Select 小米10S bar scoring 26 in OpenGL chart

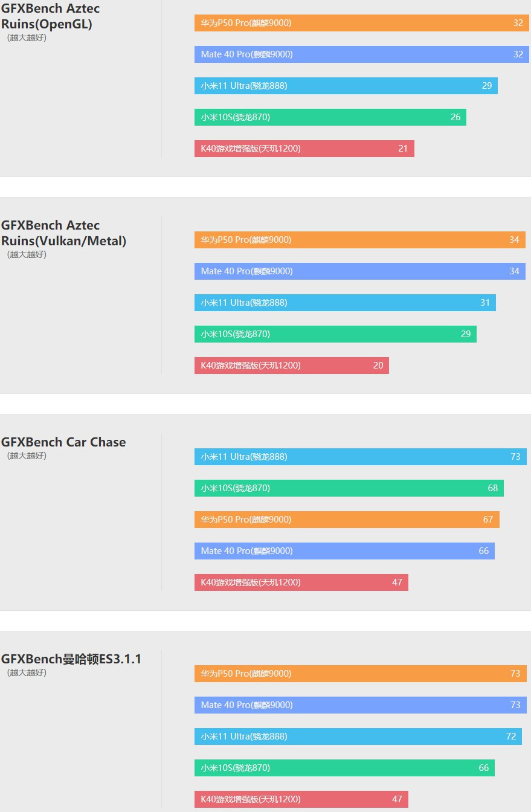click(x=330, y=117)
